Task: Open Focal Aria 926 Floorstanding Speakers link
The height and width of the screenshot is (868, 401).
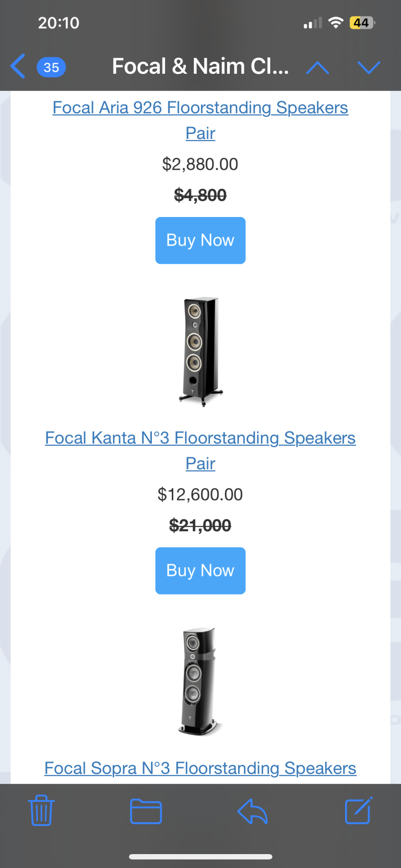Action: (200, 120)
